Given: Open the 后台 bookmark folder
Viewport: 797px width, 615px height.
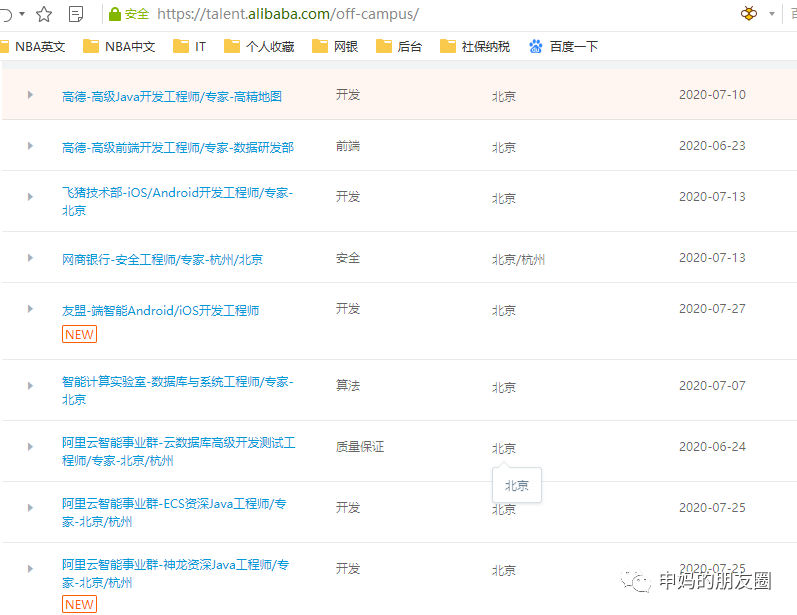Looking at the screenshot, I should point(399,47).
